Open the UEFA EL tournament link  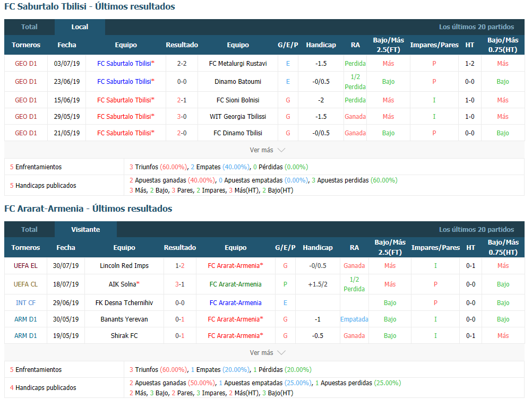point(26,265)
